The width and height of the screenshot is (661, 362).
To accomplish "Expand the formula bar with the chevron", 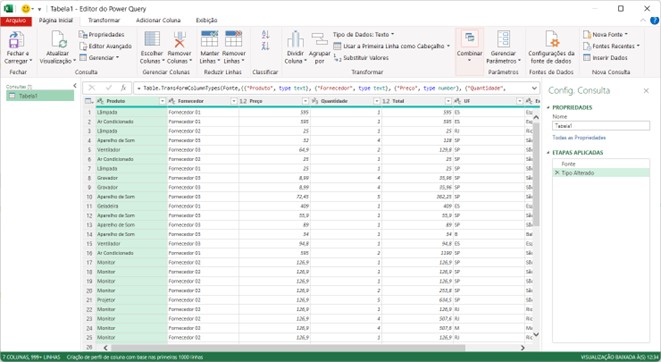I will coord(534,88).
